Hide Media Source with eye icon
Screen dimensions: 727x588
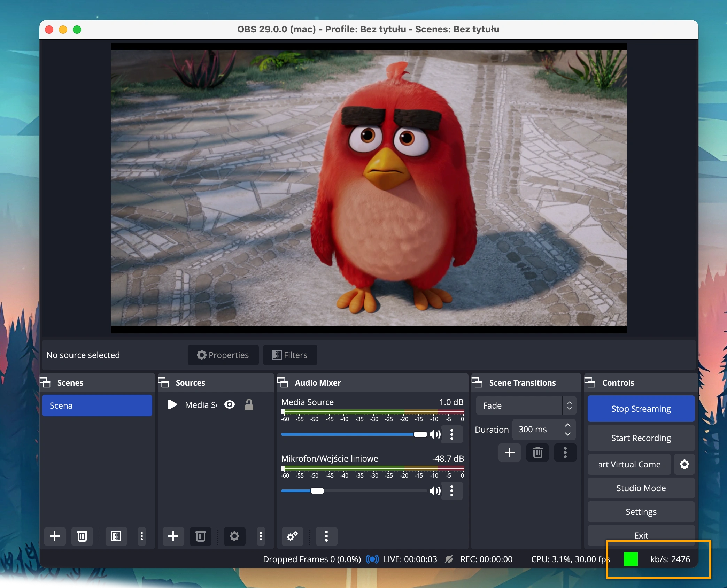[230, 405]
